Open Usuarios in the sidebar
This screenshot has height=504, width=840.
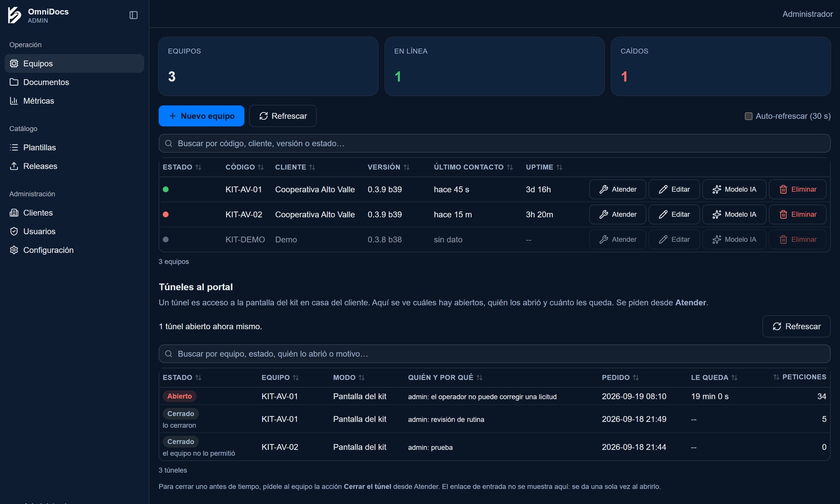pos(74,232)
